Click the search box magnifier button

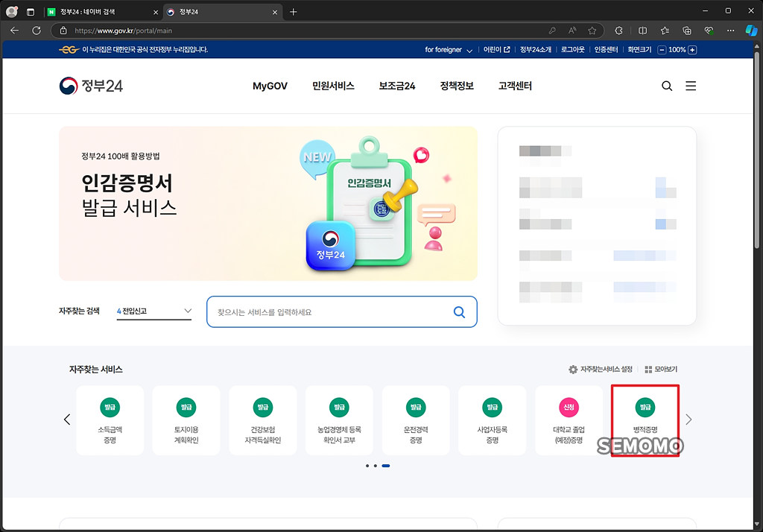click(459, 312)
